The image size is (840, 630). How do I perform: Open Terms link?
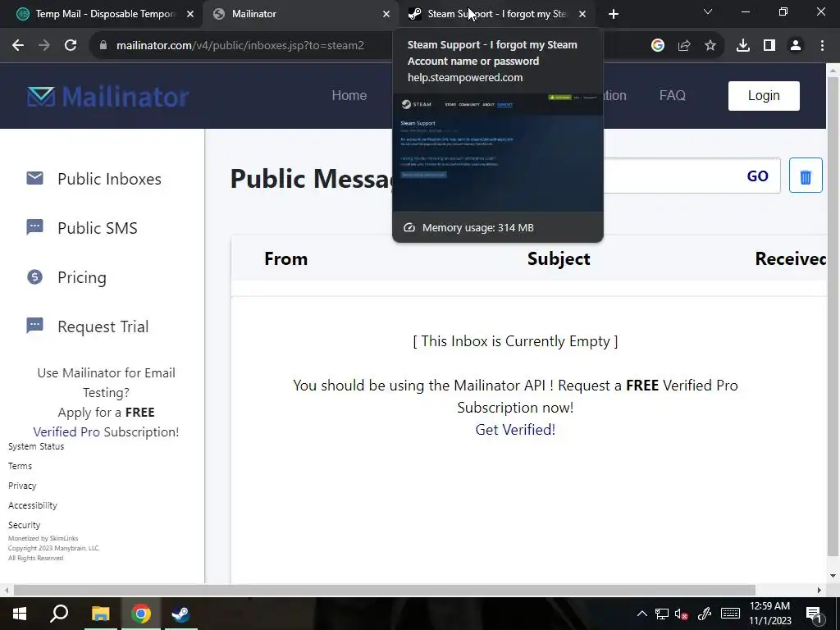[x=20, y=466]
